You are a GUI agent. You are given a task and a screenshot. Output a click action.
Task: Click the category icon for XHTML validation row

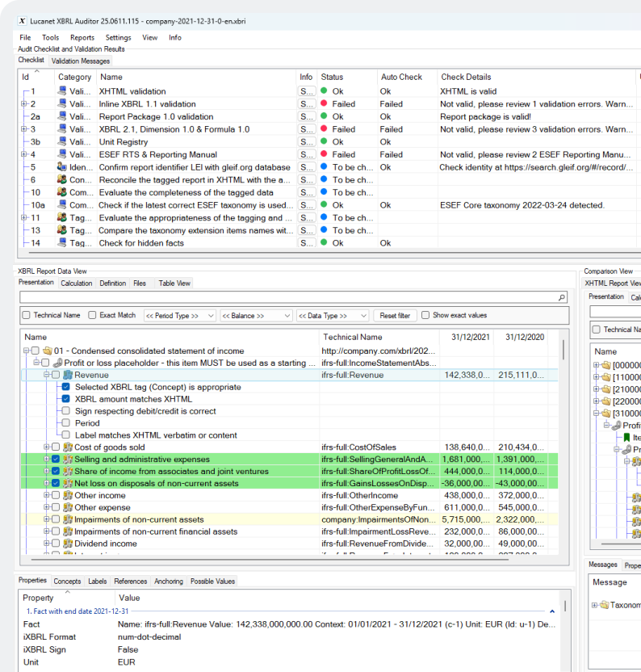[x=62, y=91]
